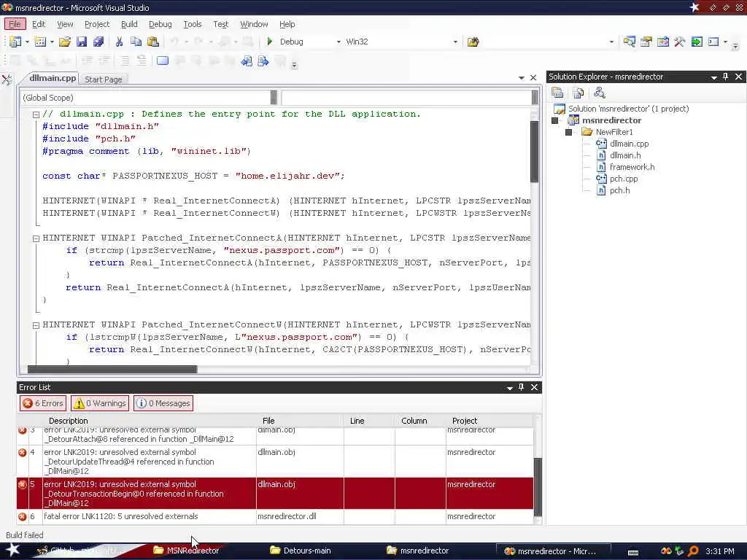Sort errors by Project column header
747x560 pixels.
click(x=489, y=421)
